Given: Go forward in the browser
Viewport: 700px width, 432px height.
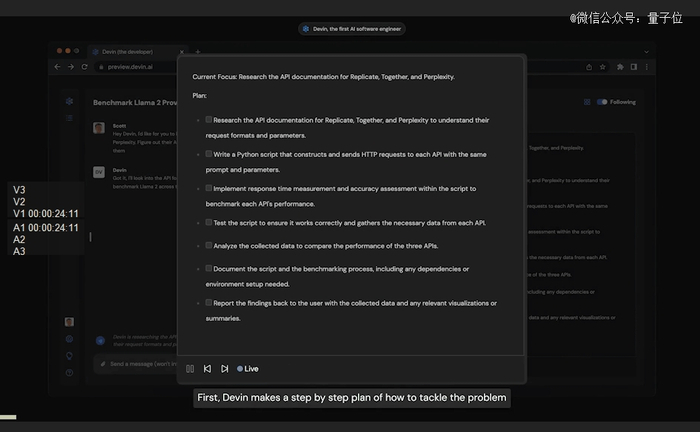Looking at the screenshot, I should pyautogui.click(x=71, y=66).
